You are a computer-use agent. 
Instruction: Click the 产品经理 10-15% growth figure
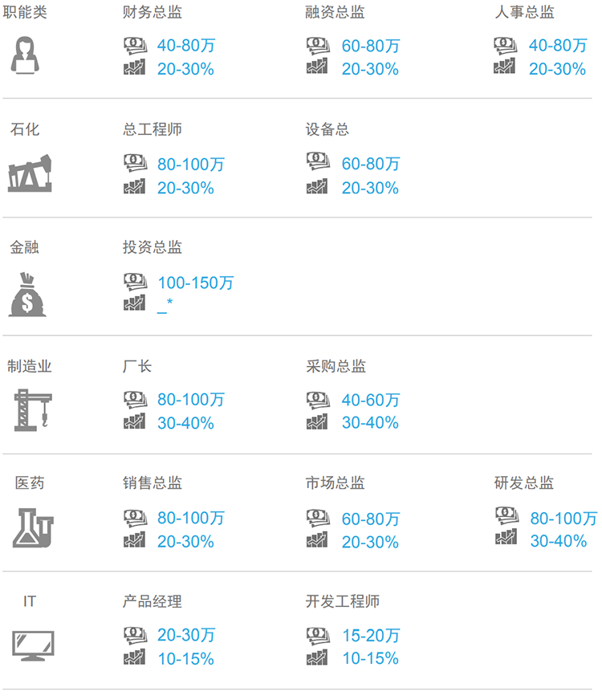coord(185,659)
